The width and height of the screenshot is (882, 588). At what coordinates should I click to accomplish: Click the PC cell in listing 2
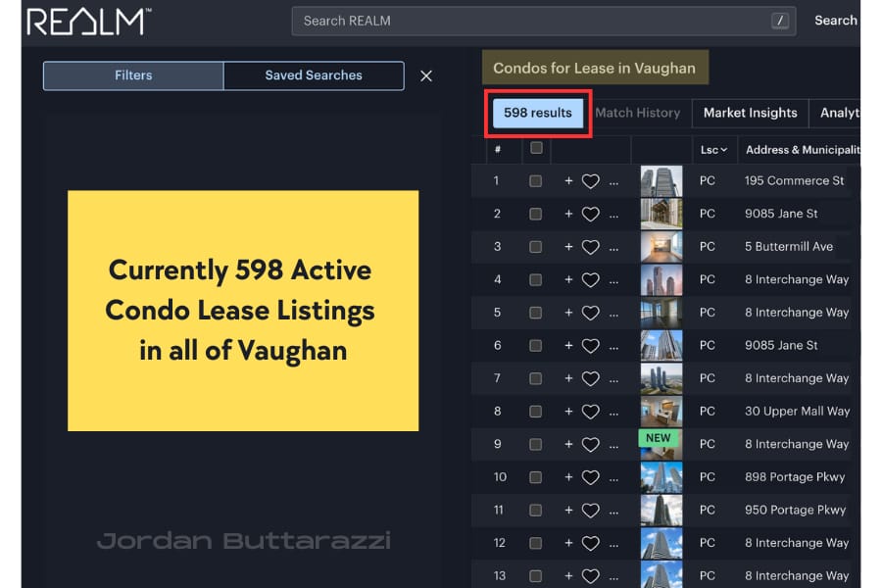coord(707,214)
